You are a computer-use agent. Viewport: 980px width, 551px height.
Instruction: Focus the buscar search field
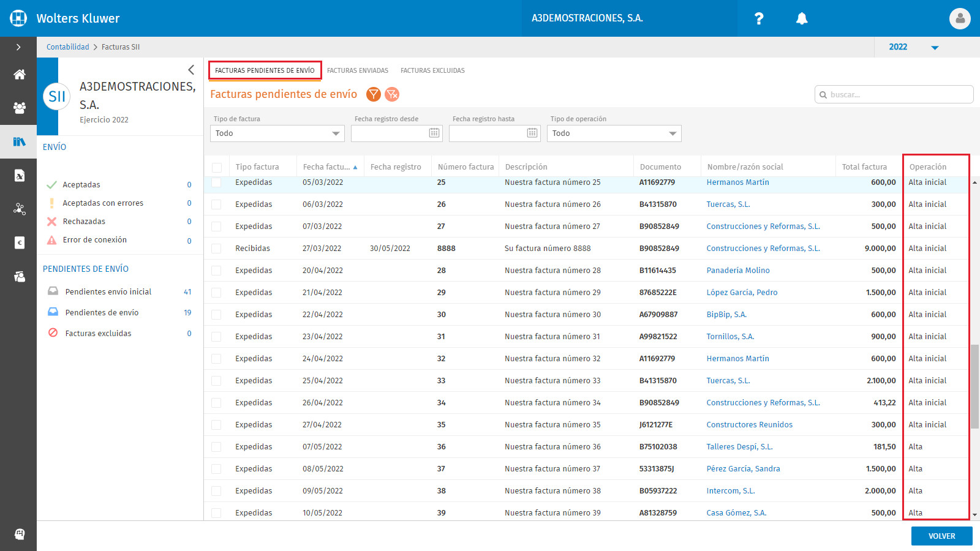[894, 95]
